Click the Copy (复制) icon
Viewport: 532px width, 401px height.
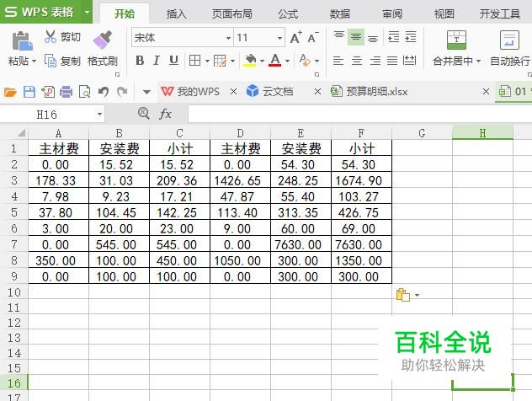pos(51,61)
